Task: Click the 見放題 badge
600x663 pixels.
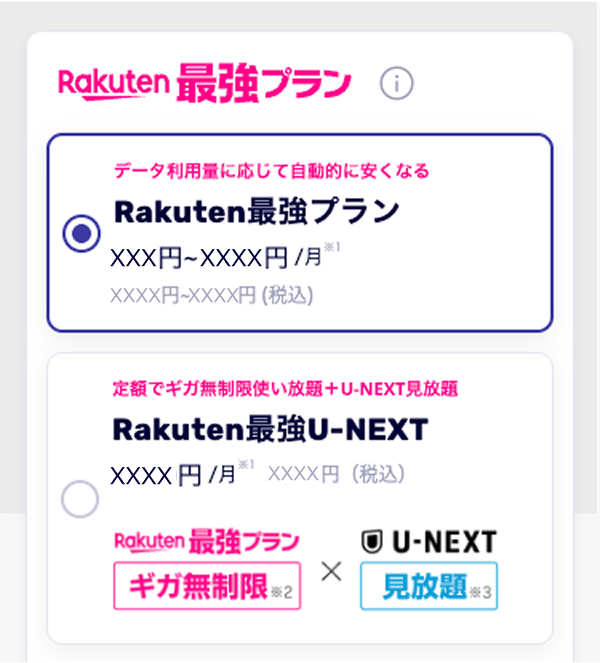Action: click(x=428, y=586)
